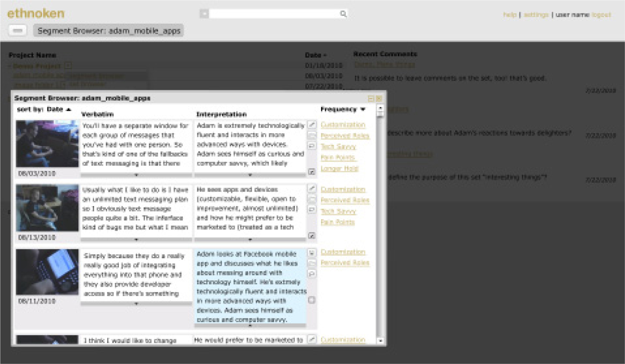
Task: Open the comment bubble icon in the 08/03/2010 row
Action: coord(312,146)
